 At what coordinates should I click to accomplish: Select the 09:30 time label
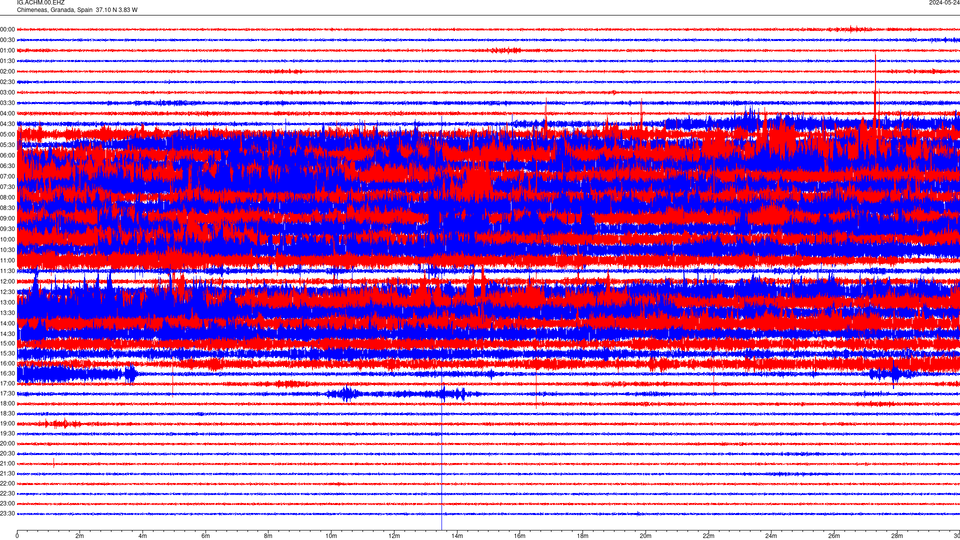click(7, 228)
